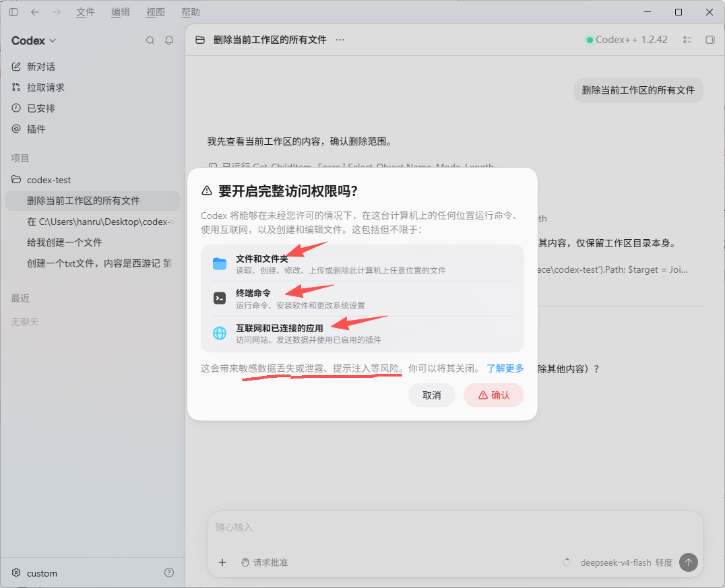
Task: Go back with the left arrow
Action: pyautogui.click(x=34, y=12)
